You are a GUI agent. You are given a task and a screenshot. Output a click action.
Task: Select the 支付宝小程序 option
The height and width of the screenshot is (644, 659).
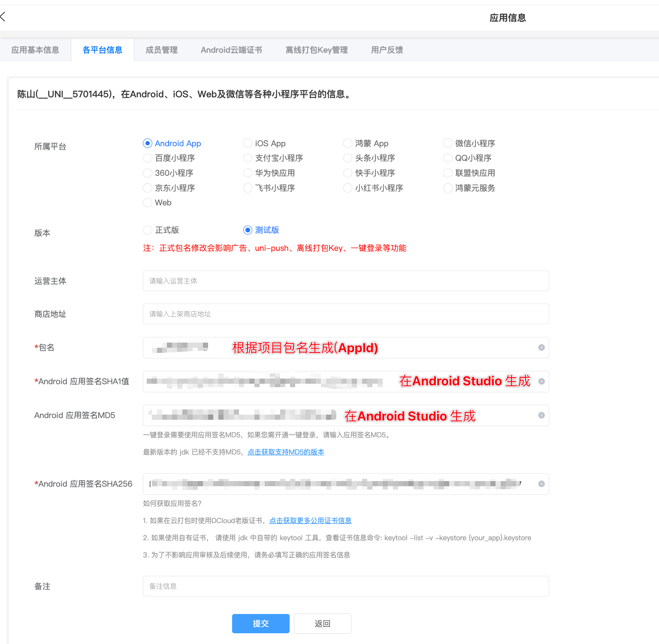click(x=248, y=158)
